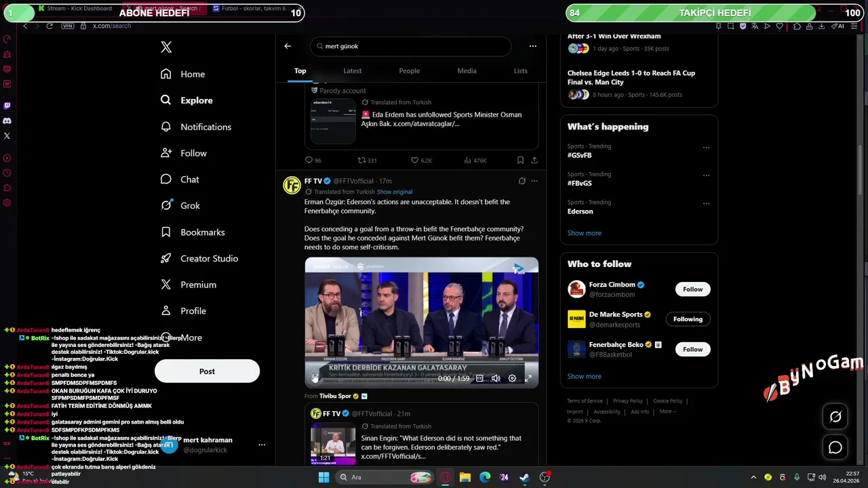The width and height of the screenshot is (868, 488).
Task: Open FF TV profile avatar
Action: point(292,186)
